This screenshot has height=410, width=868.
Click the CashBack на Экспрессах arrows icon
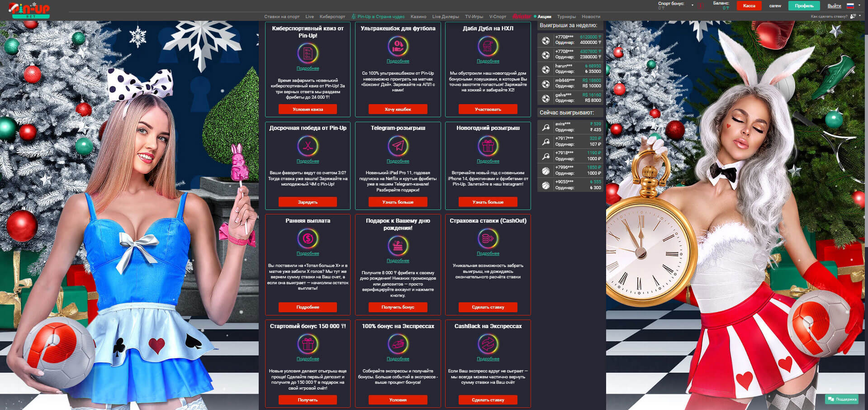[488, 344]
